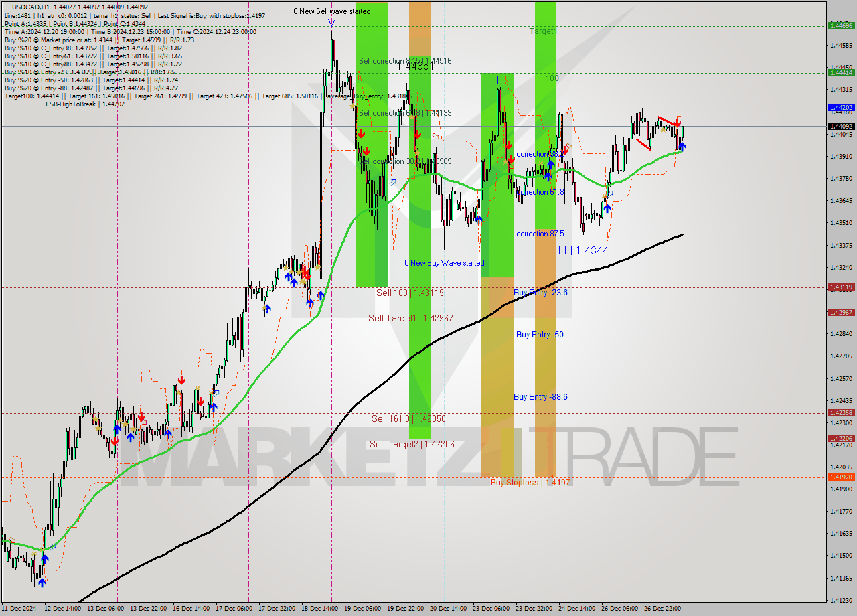Image resolution: width=857 pixels, height=616 pixels.
Task: Select the red 1.42967 price tag
Action: 841,313
